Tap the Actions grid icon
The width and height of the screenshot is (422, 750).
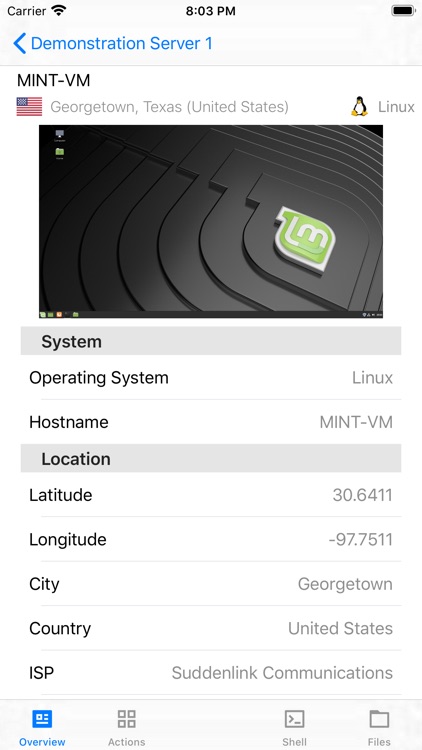(x=126, y=718)
